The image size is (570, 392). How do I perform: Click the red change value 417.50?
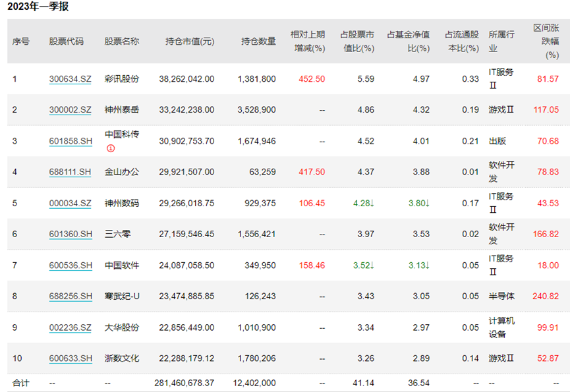(312, 172)
